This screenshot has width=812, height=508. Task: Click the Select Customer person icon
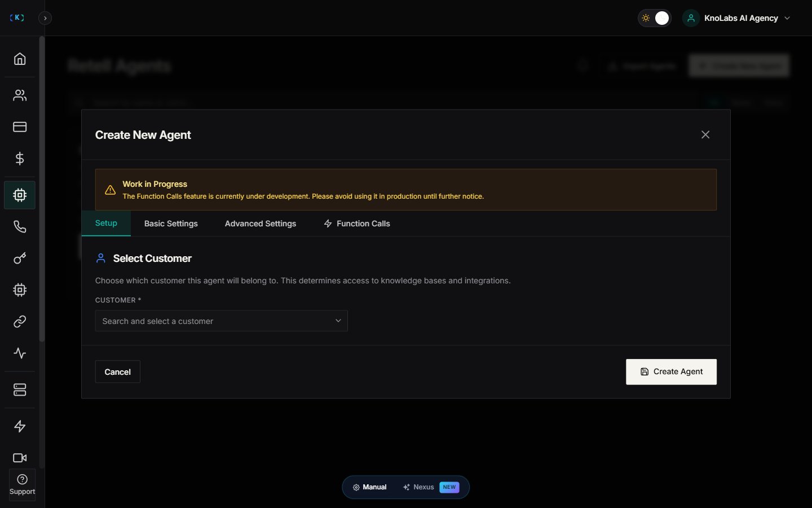pyautogui.click(x=101, y=259)
